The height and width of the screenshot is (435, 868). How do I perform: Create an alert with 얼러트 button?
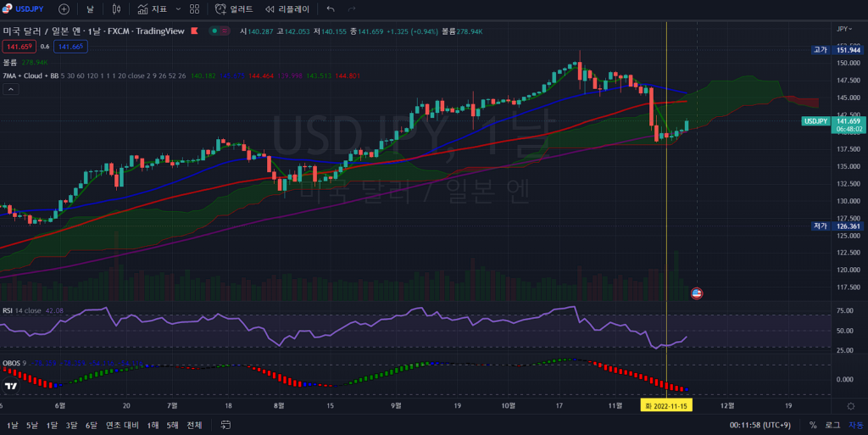[235, 8]
